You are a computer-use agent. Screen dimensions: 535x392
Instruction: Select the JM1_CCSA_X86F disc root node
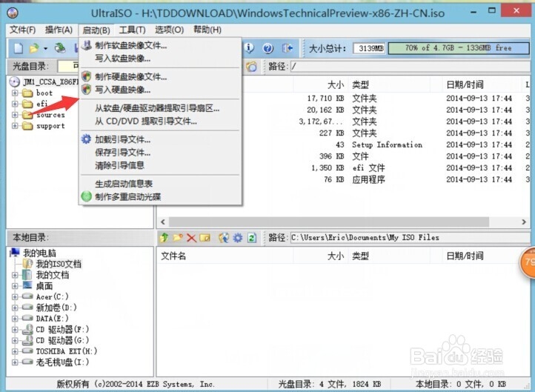point(50,82)
